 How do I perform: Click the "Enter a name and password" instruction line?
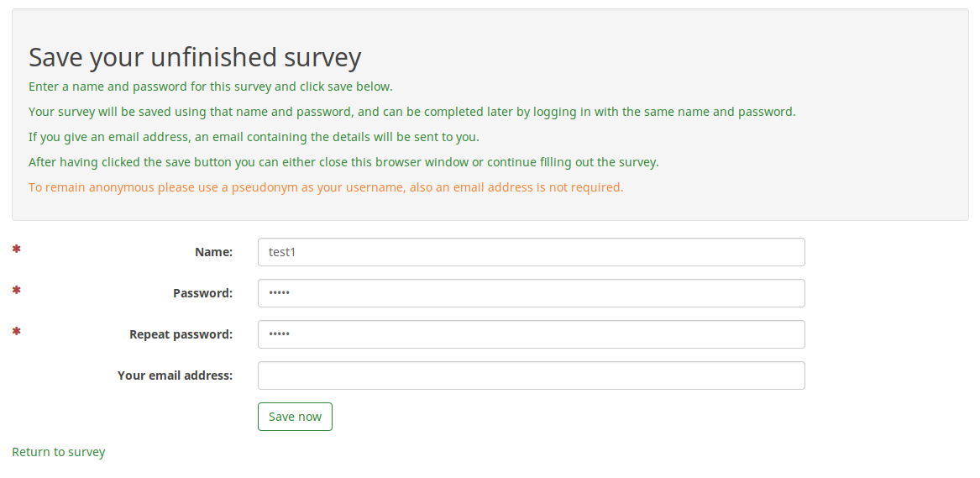pyautogui.click(x=211, y=87)
